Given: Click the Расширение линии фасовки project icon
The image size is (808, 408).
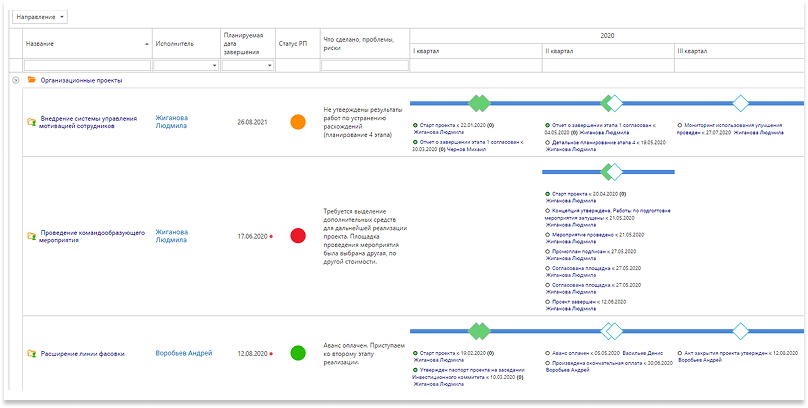Looking at the screenshot, I should (31, 353).
